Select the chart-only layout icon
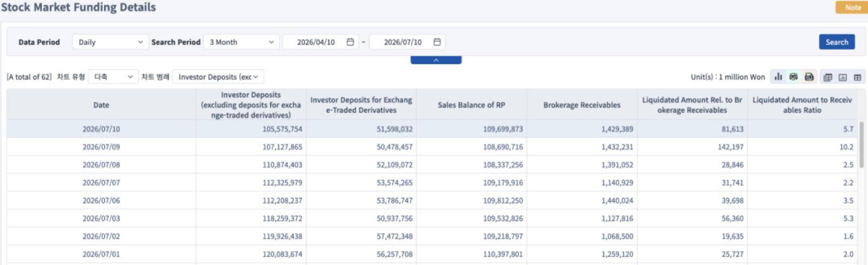 843,77
